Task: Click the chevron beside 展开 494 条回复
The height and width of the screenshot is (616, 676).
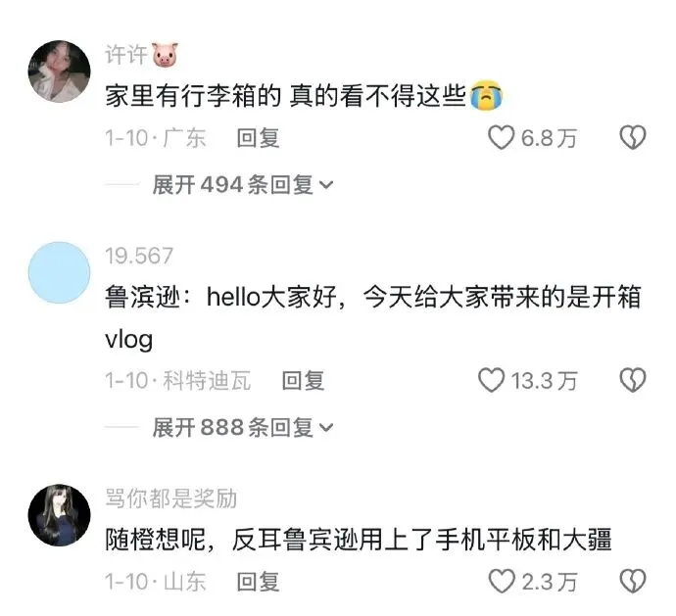Action: [326, 185]
